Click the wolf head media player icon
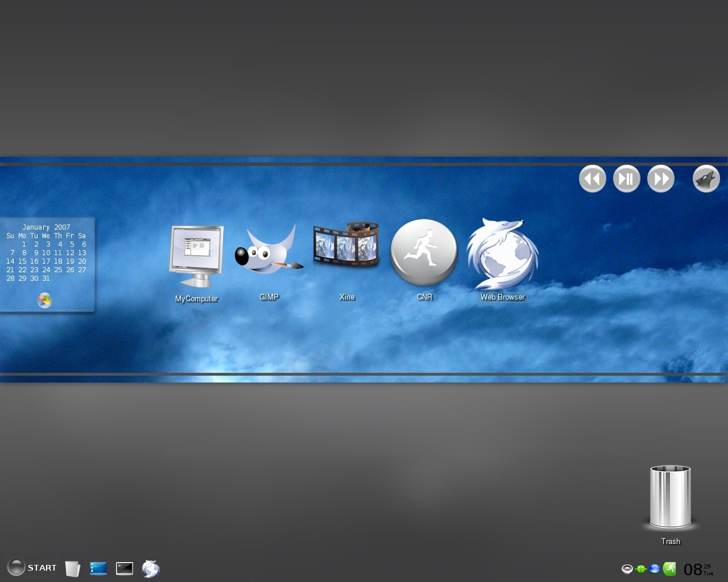This screenshot has width=728, height=582. coord(706,179)
